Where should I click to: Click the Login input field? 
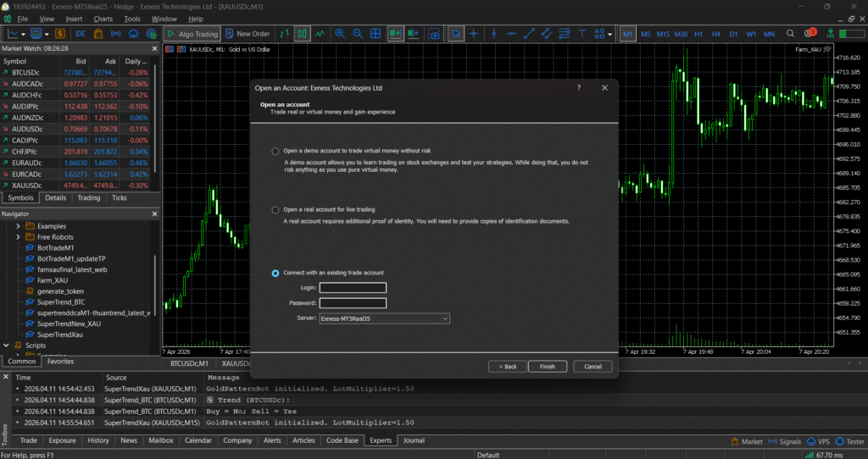[x=353, y=288]
